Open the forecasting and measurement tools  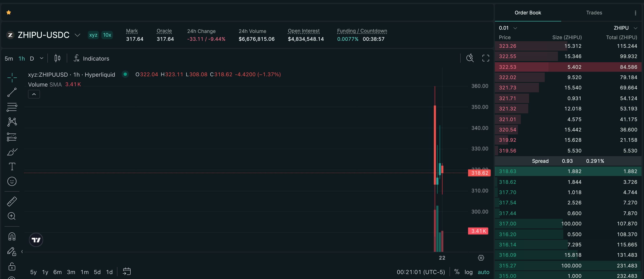pos(12,137)
